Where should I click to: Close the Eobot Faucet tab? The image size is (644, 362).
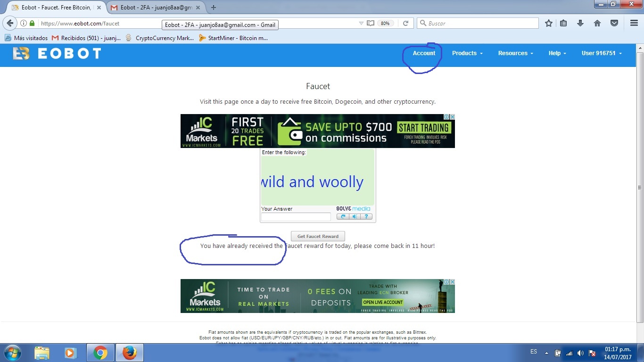click(x=99, y=8)
